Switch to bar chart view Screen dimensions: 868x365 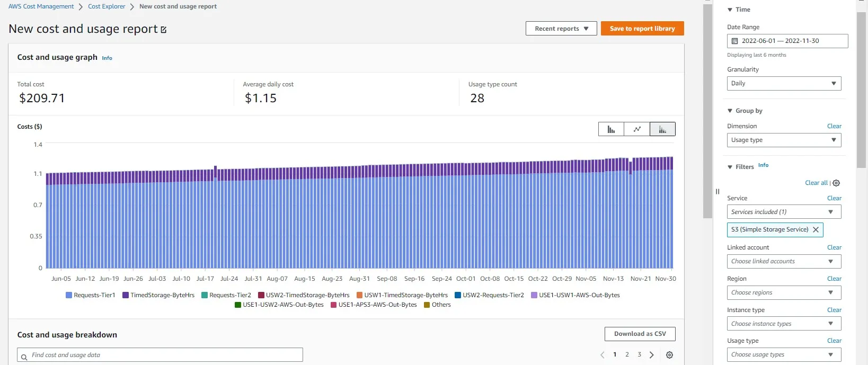611,129
